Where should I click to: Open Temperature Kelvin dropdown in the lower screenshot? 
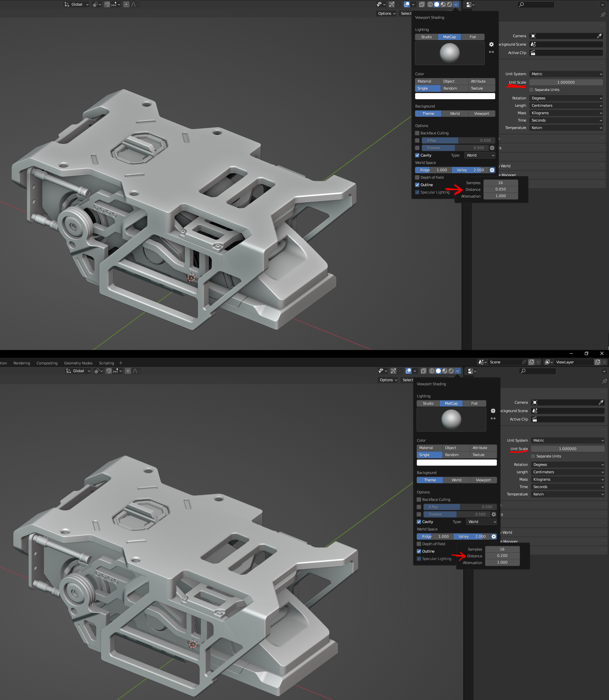[568, 494]
